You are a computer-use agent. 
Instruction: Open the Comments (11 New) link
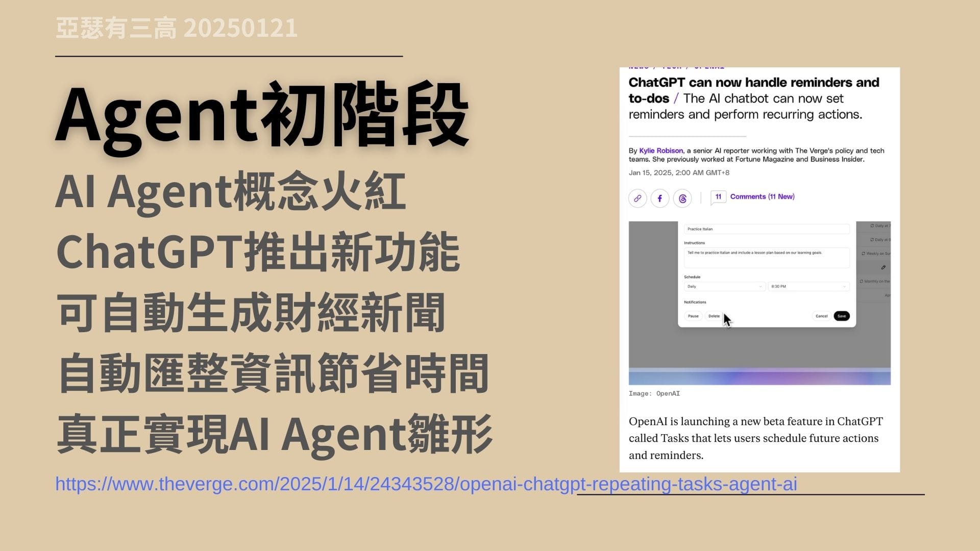point(762,197)
